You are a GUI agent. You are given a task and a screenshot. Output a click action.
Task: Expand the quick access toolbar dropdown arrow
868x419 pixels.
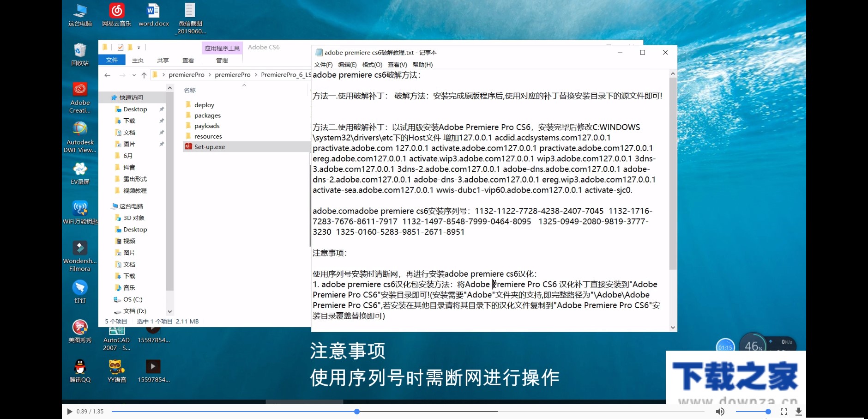pos(138,47)
